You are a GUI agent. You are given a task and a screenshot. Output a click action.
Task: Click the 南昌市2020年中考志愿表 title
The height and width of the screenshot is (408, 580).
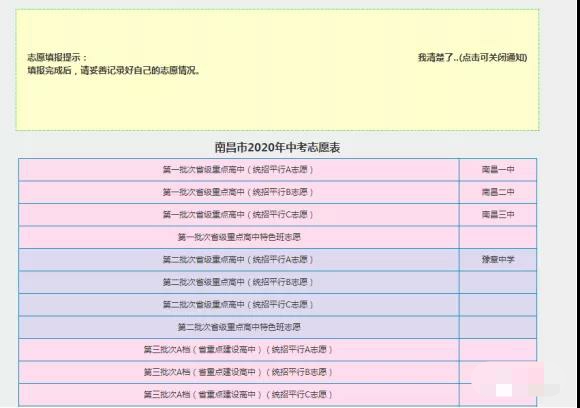click(277, 148)
